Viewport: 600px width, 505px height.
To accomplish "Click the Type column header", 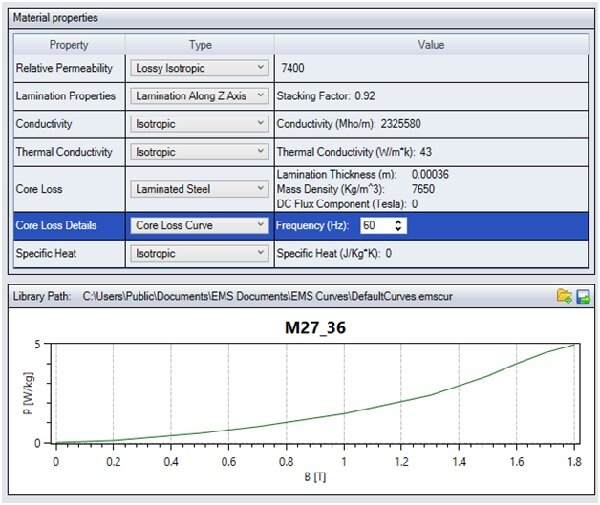I will [x=200, y=45].
